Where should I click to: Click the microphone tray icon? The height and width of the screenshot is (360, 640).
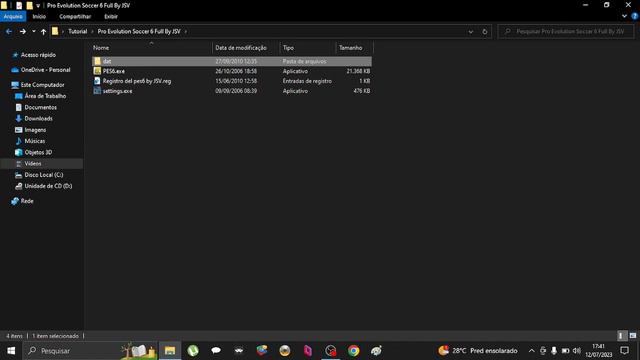(554, 351)
